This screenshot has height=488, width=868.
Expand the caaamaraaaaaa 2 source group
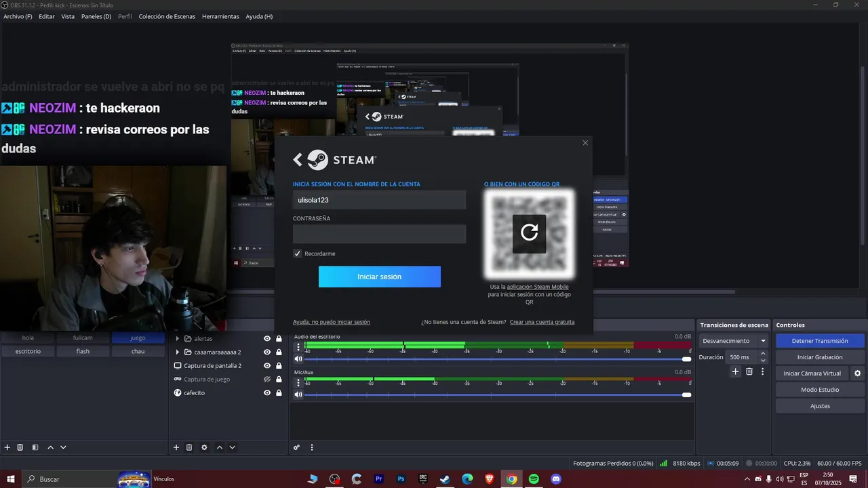tap(178, 352)
